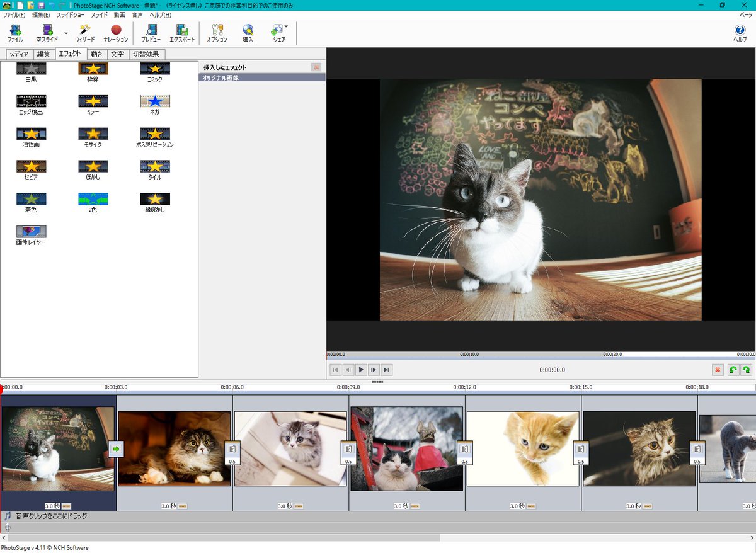Apply the 白黒 black-and-white effect

point(31,72)
